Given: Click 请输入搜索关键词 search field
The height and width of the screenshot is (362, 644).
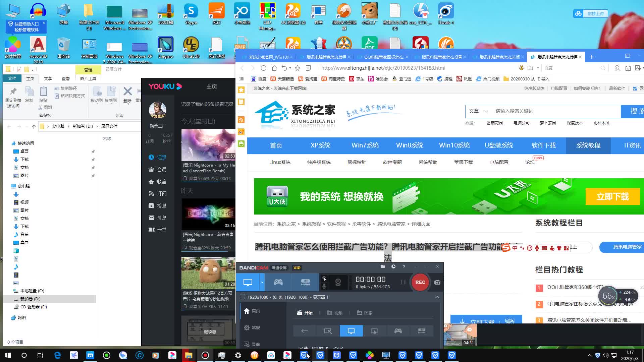Looking at the screenshot, I should (x=556, y=111).
